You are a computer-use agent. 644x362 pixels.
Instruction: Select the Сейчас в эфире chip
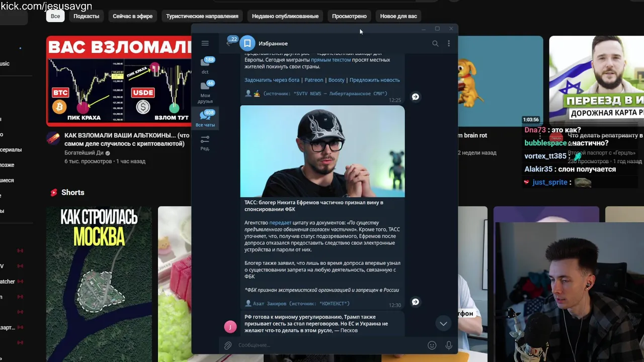pyautogui.click(x=133, y=16)
